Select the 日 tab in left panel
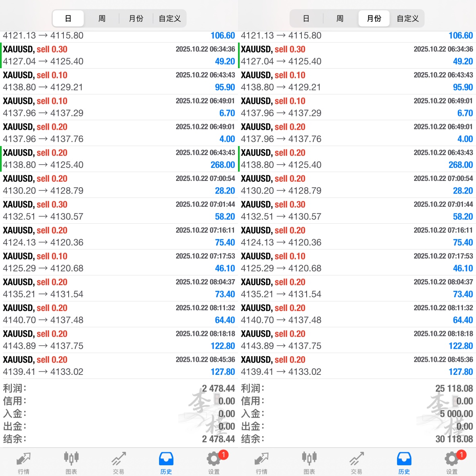Screen dimensions: 476x476 coord(68,19)
